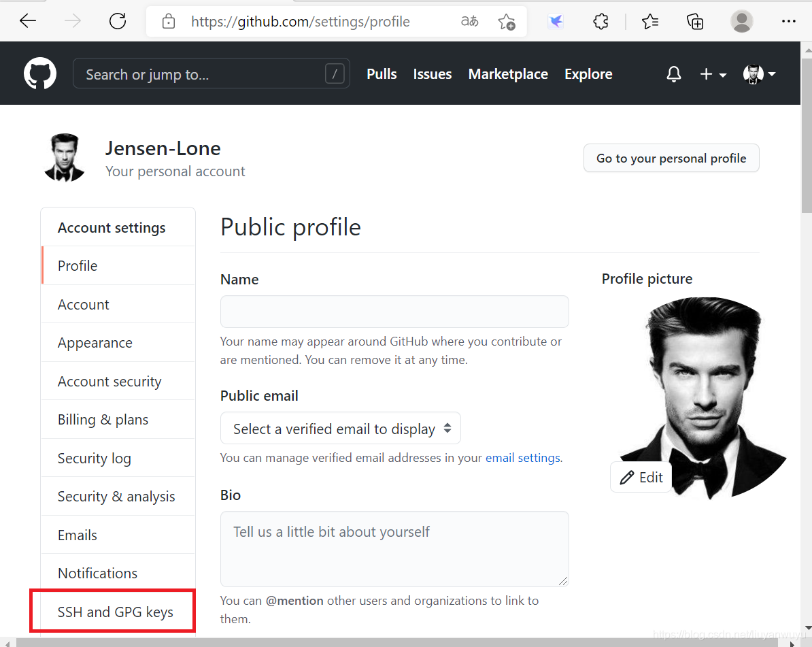This screenshot has width=812, height=647.
Task: Click the address bar URL
Action: pyautogui.click(x=301, y=22)
